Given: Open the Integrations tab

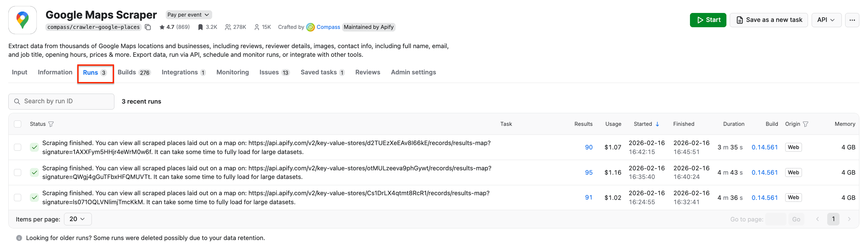Looking at the screenshot, I should click(x=184, y=72).
